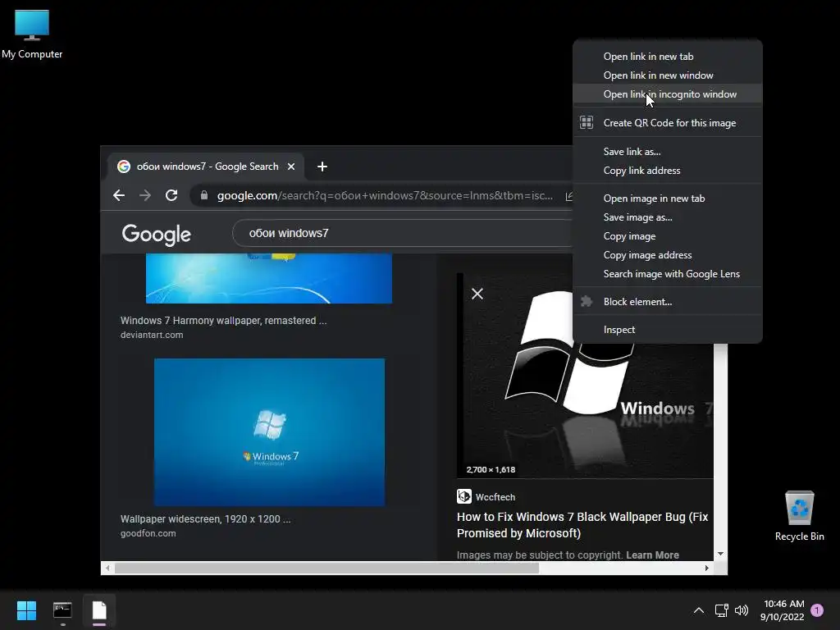840x630 pixels.
Task: Choose Open link in new tab
Action: [668, 57]
